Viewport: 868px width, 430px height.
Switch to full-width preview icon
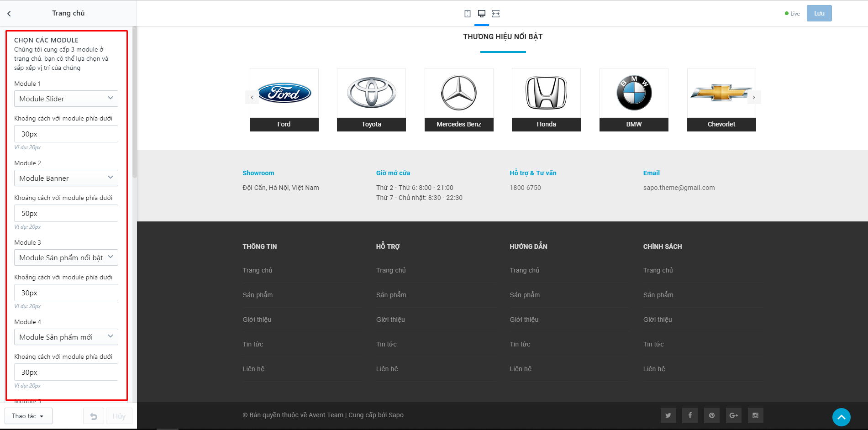pos(496,14)
